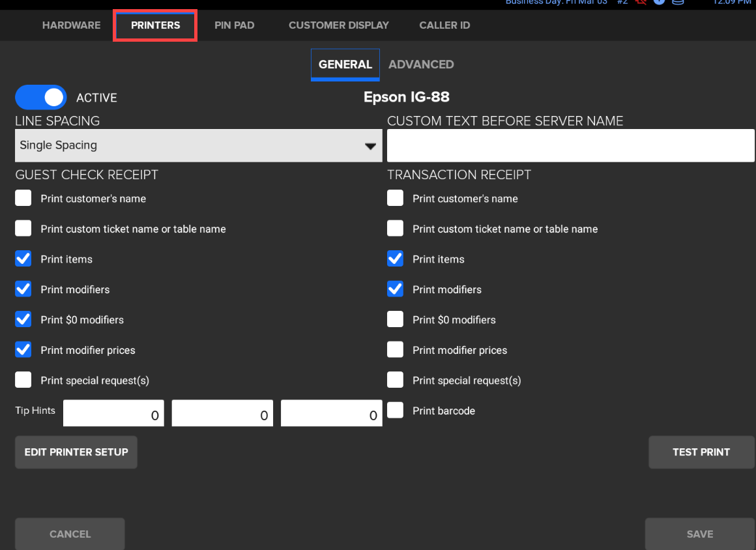Toggle the Active printer switch off

(x=41, y=98)
